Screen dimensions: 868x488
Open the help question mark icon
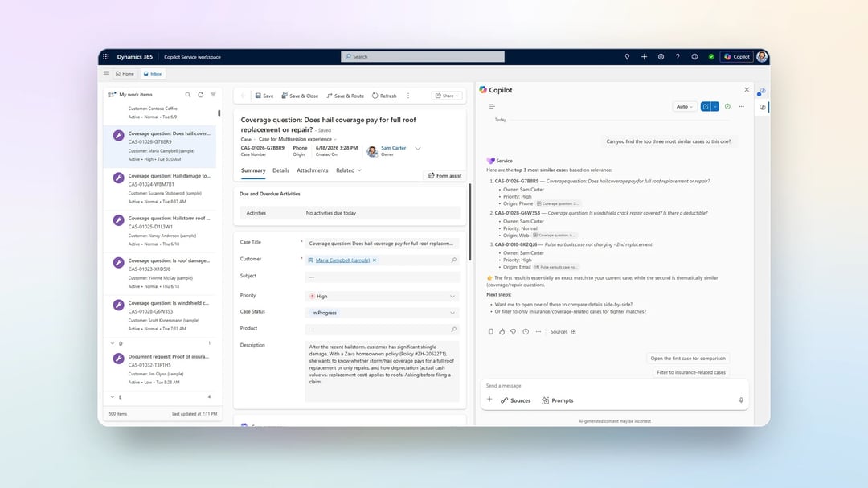[x=678, y=56]
